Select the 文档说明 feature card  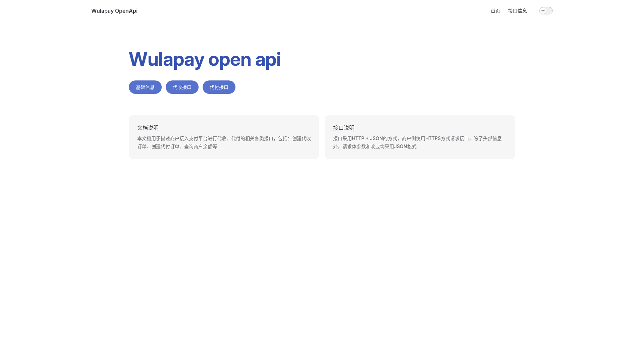coord(224,137)
